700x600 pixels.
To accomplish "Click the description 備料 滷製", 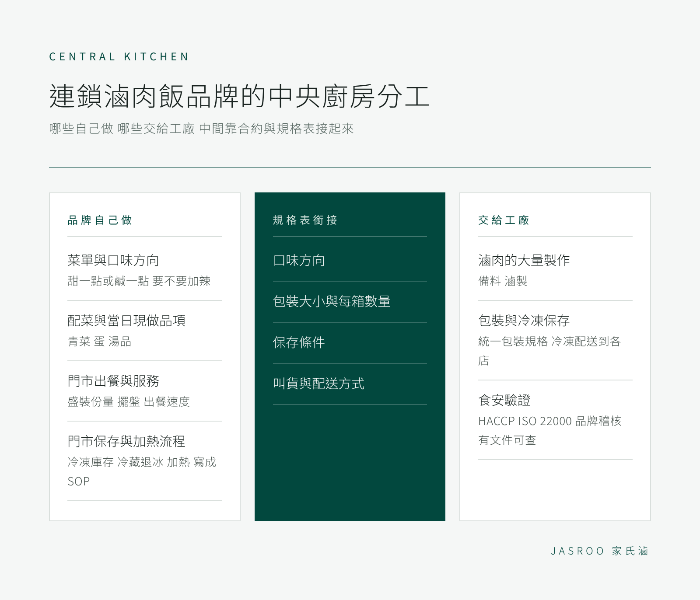I will coord(503,281).
